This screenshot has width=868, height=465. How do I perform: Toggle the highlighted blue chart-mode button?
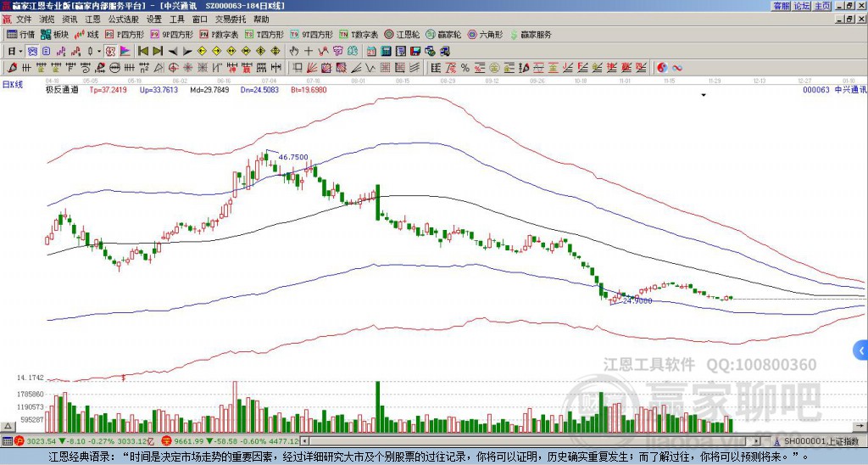click(x=33, y=52)
